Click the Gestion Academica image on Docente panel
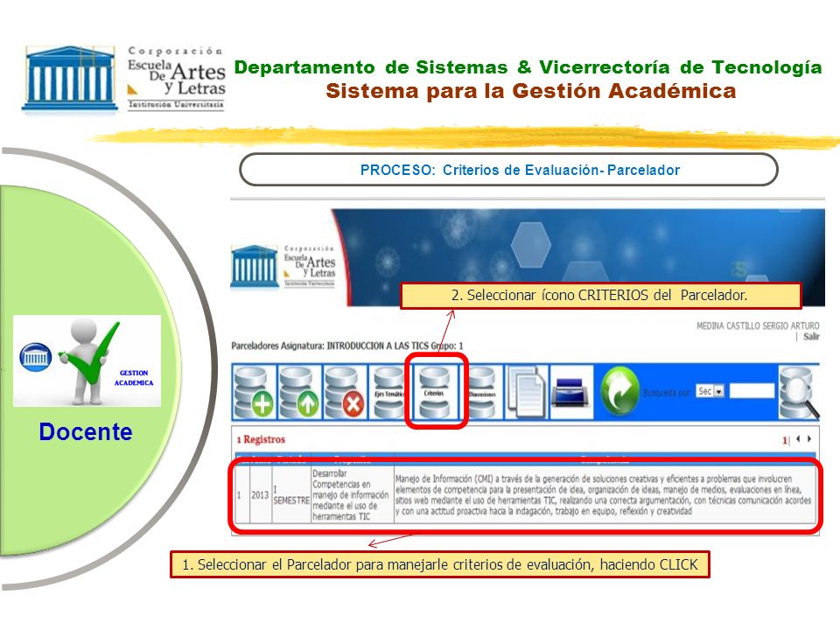This screenshot has height=630, width=840. pos(87,360)
